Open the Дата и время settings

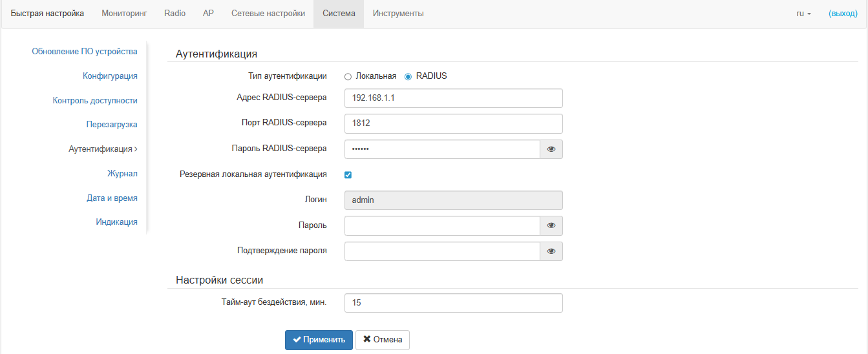pos(112,198)
